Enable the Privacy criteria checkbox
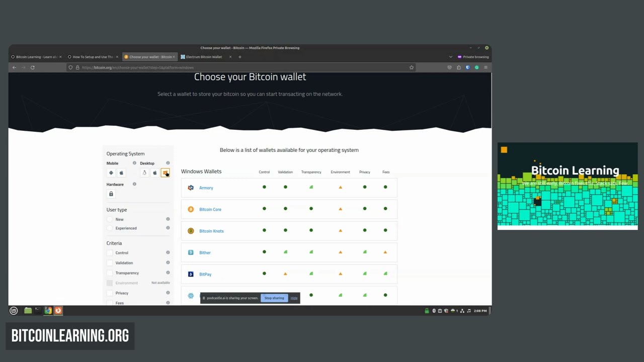 (110, 293)
